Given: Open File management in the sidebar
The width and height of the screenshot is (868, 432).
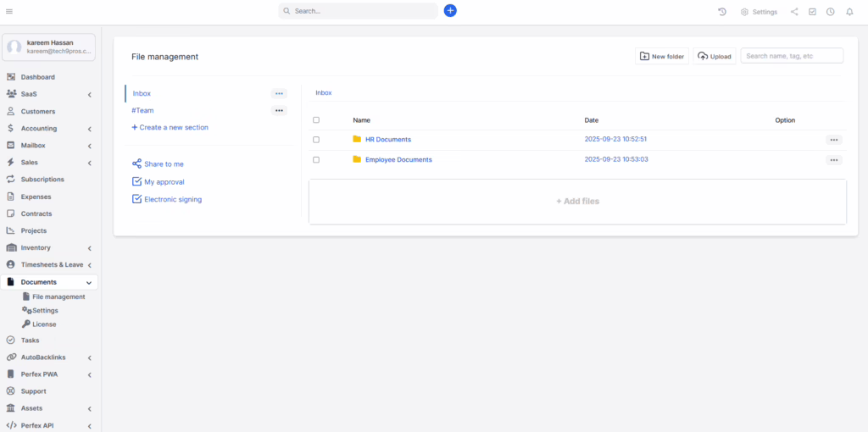Looking at the screenshot, I should (58, 296).
